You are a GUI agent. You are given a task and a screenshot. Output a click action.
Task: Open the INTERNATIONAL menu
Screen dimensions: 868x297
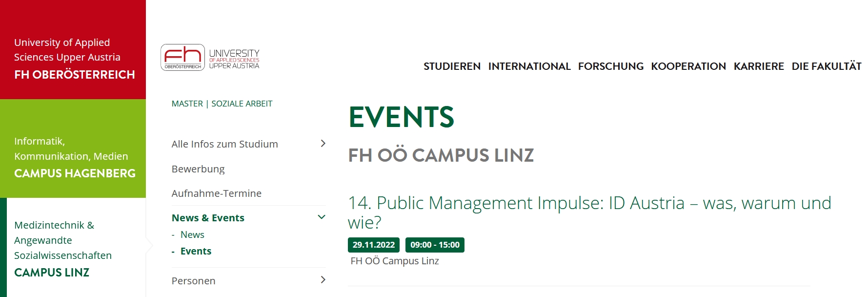pyautogui.click(x=529, y=66)
